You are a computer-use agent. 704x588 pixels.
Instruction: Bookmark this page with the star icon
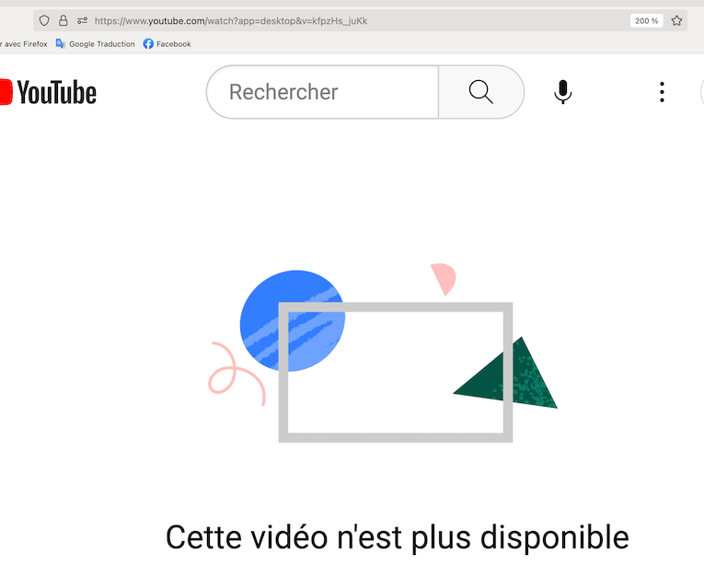[x=676, y=20]
